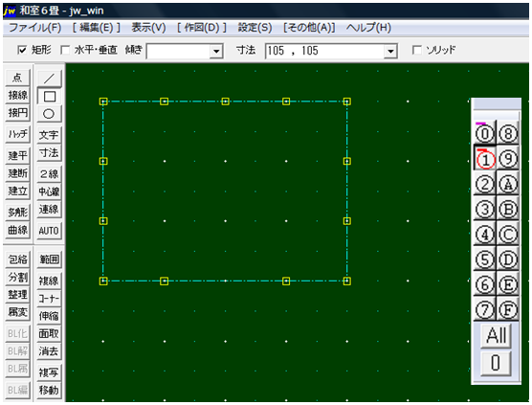Select the circle tool icon
The image size is (532, 405).
click(x=49, y=114)
